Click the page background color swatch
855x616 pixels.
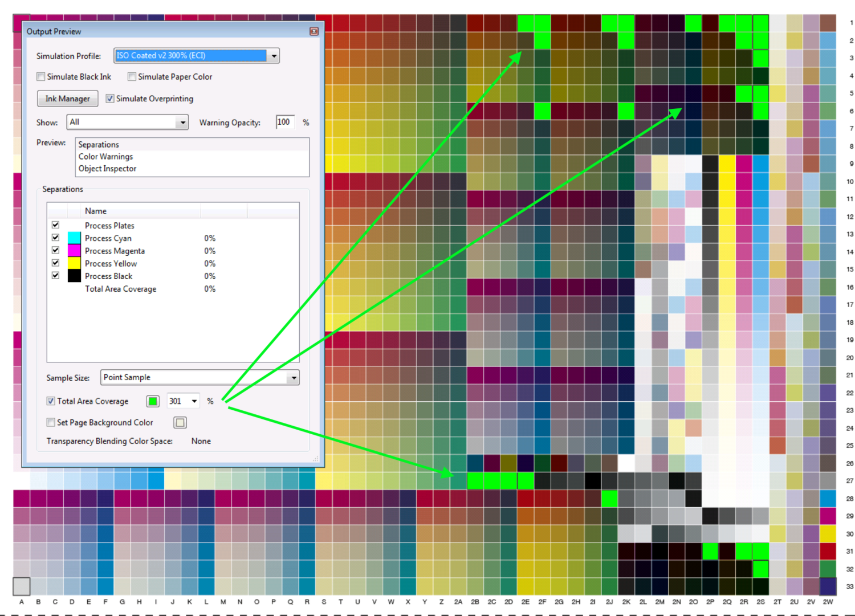click(x=180, y=422)
